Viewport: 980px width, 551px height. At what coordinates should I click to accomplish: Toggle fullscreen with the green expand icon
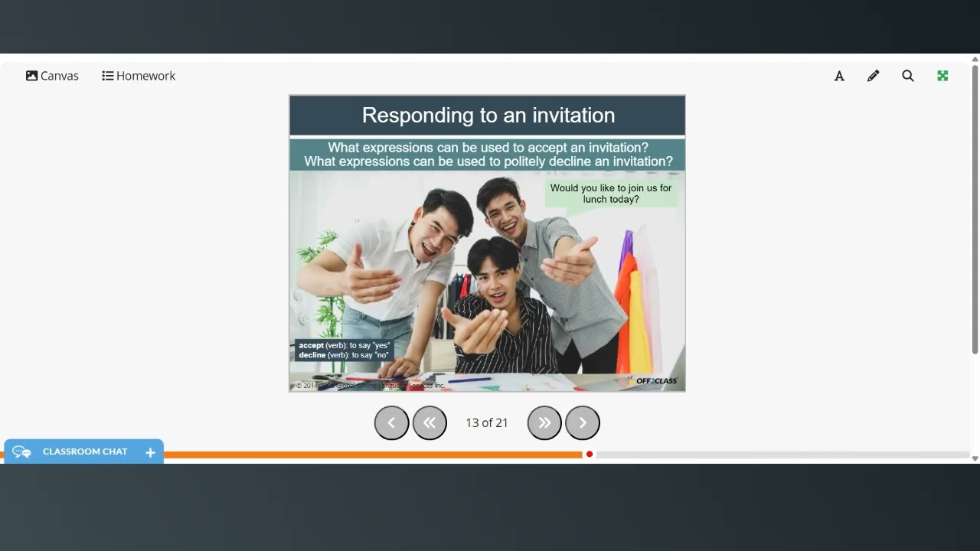coord(942,76)
